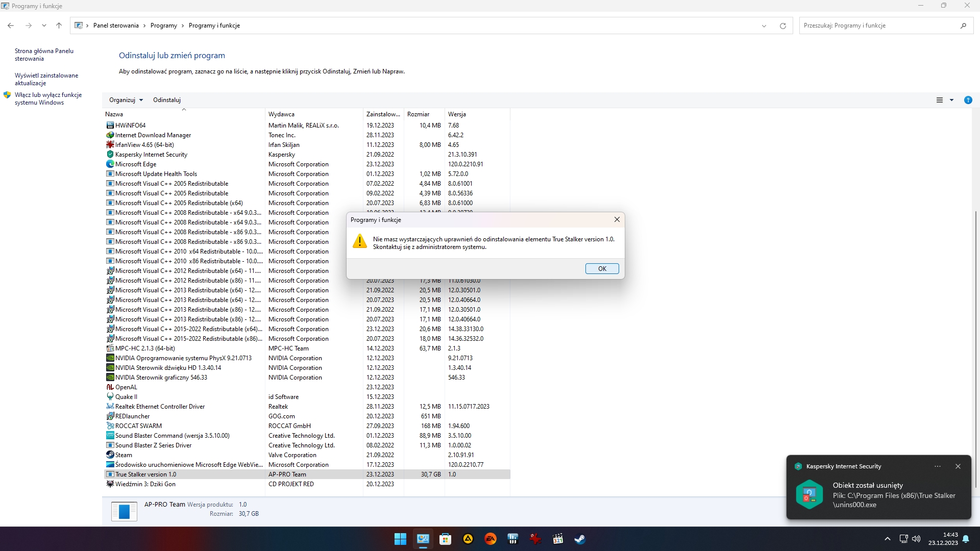Click the vertical scrollbar of program list
This screenshot has width=980, height=551.
975,349
